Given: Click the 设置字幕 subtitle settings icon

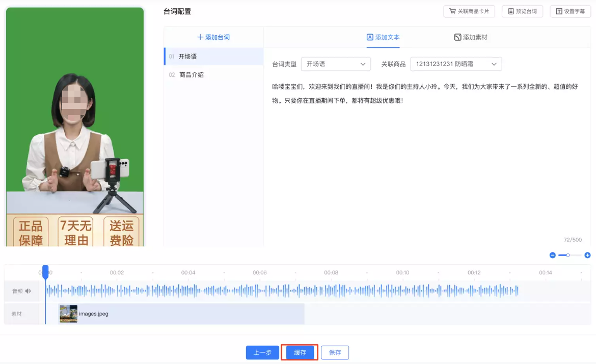Looking at the screenshot, I should (x=560, y=11).
